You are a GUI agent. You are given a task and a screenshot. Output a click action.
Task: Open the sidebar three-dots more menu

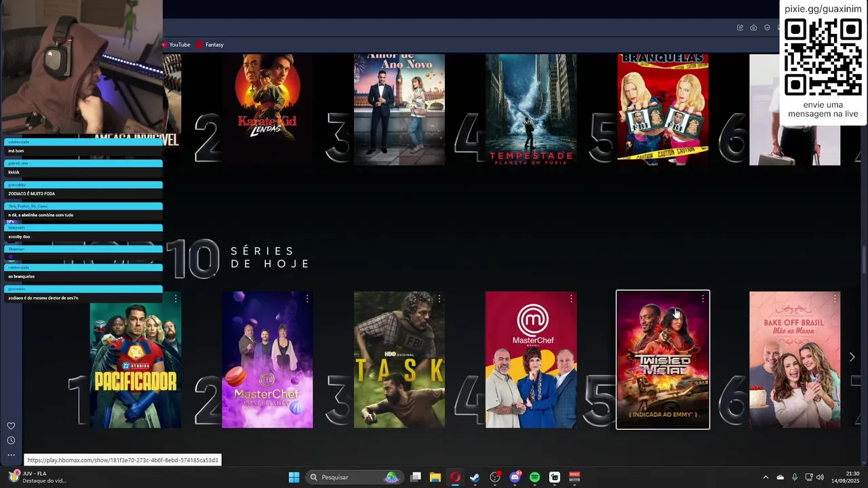click(x=11, y=455)
